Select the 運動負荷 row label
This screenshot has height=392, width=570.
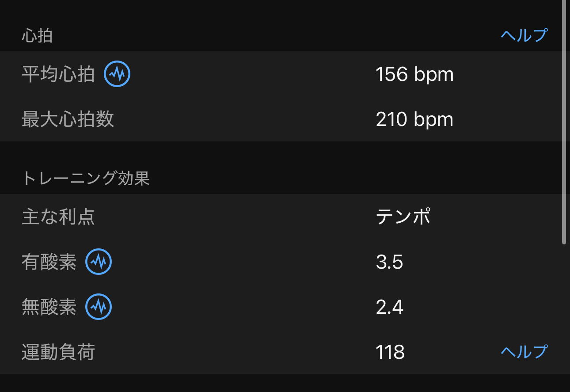(x=58, y=352)
